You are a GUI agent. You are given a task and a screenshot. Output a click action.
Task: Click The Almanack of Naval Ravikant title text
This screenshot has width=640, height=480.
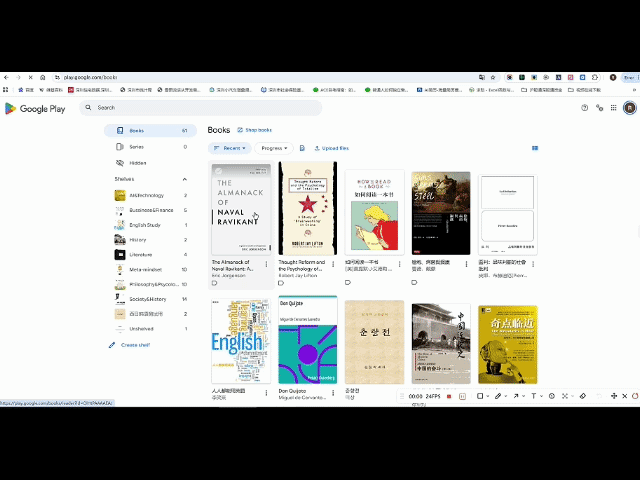tap(232, 265)
